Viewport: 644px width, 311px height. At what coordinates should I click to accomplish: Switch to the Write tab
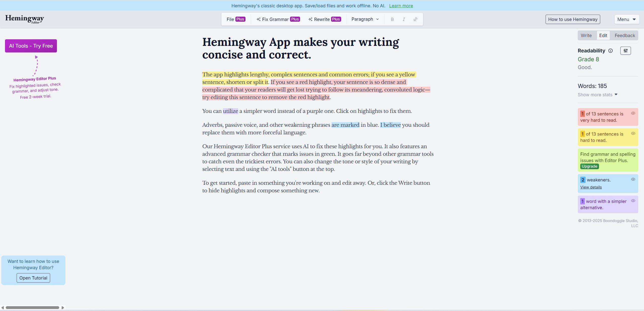[586, 35]
